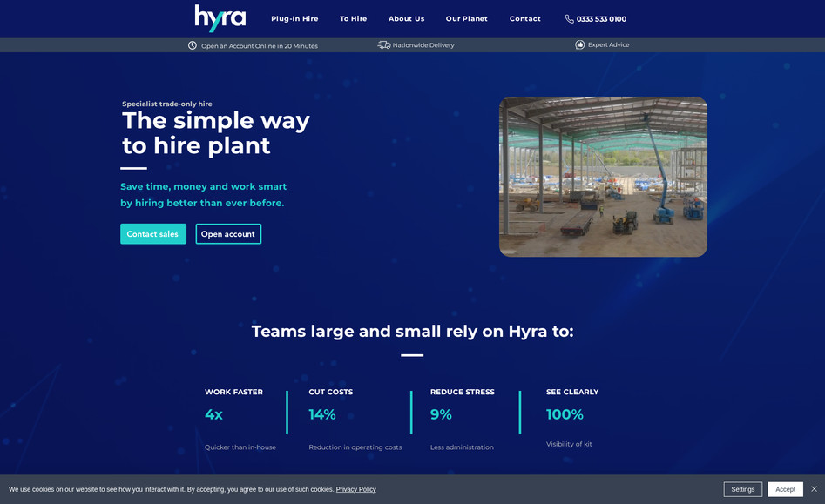Click the clock icon next to account opening message

pyautogui.click(x=192, y=44)
